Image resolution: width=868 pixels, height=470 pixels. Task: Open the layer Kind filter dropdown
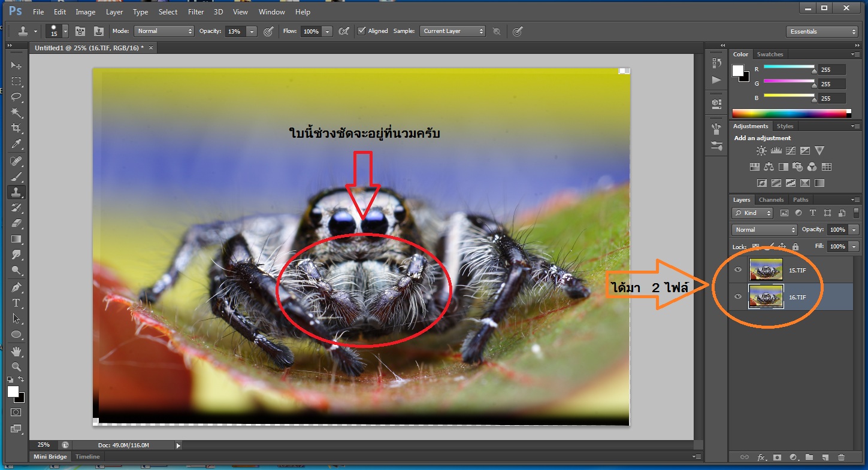coord(752,213)
